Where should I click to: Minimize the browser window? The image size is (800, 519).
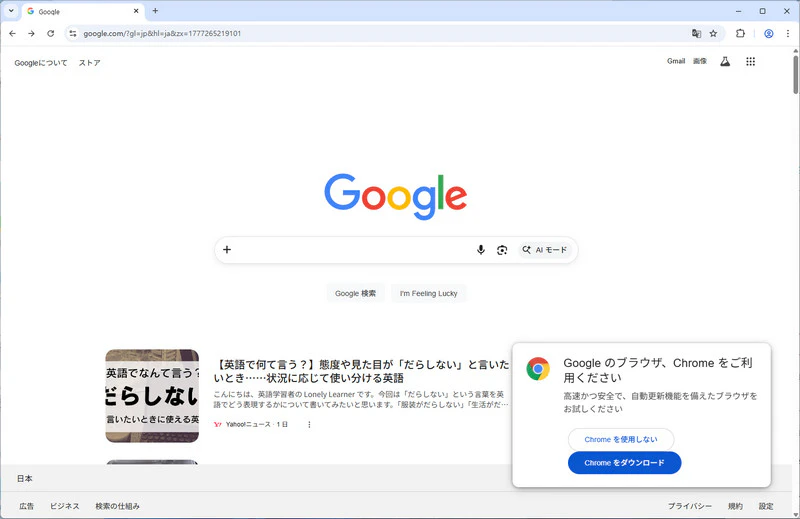[x=738, y=11]
